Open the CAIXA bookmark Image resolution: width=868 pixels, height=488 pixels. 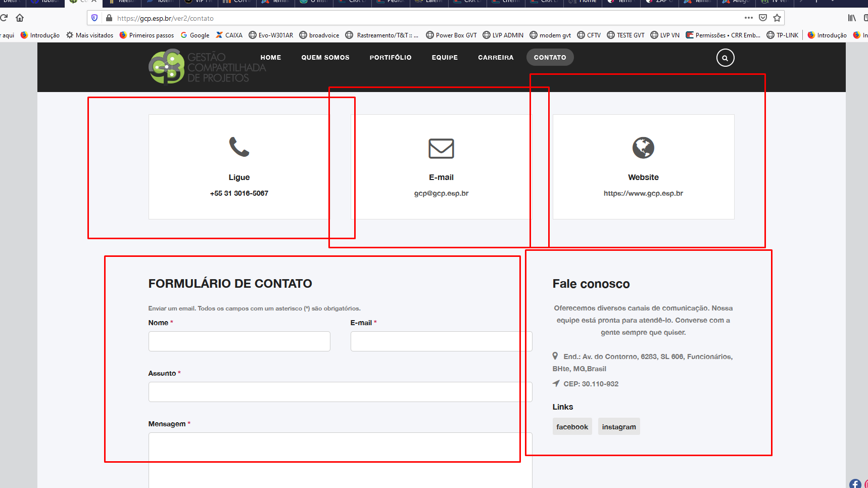229,35
